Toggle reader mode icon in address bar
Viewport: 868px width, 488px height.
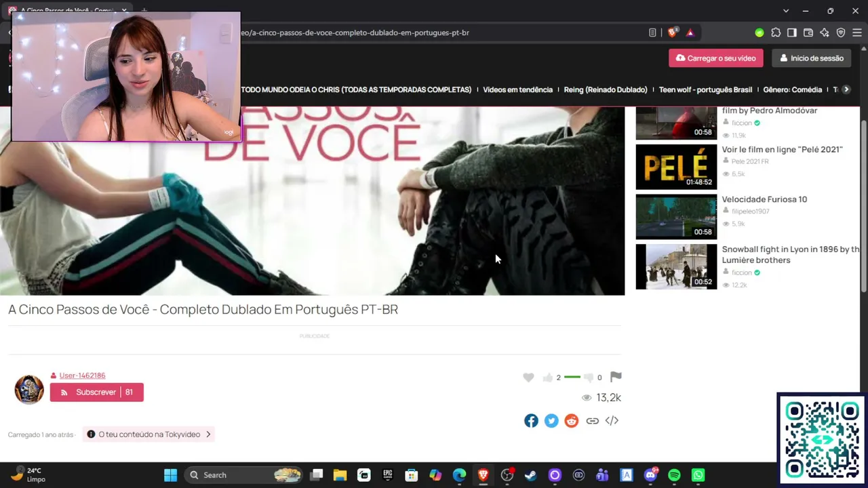coord(652,33)
